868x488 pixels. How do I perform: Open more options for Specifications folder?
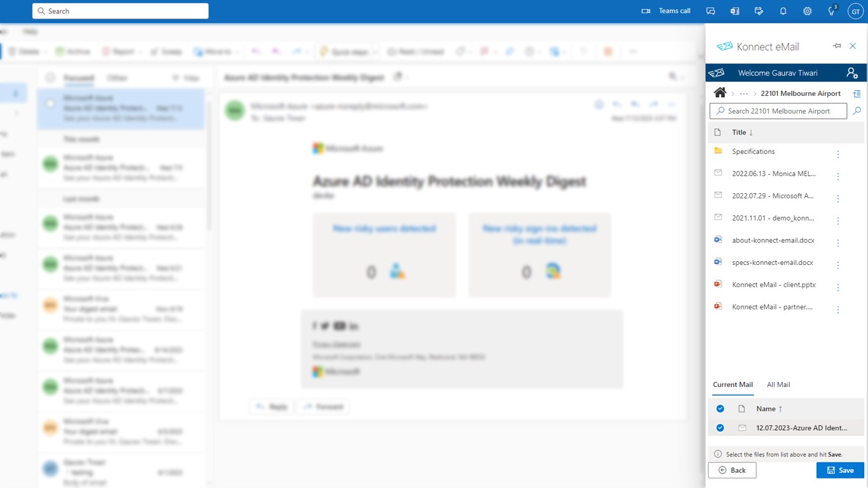[838, 154]
